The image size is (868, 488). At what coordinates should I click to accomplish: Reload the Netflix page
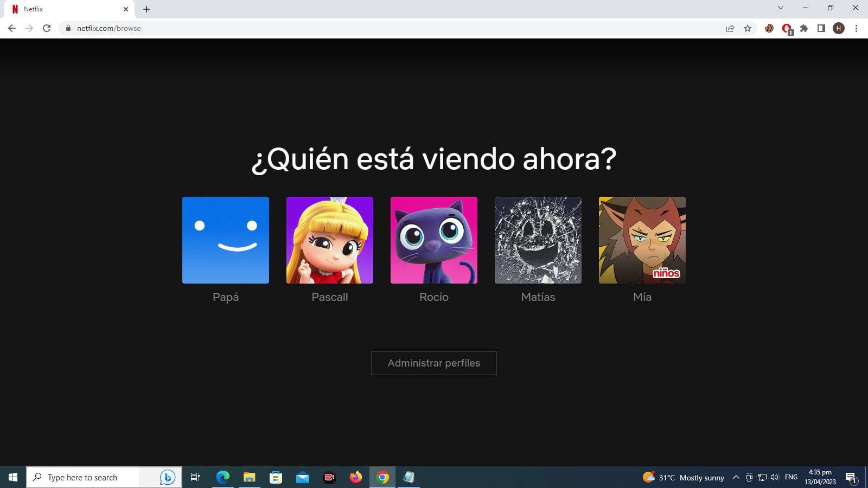click(47, 28)
